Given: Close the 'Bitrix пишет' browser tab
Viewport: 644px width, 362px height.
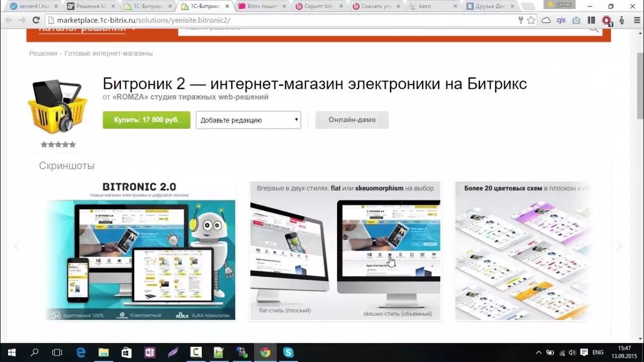Looking at the screenshot, I should tap(285, 7).
